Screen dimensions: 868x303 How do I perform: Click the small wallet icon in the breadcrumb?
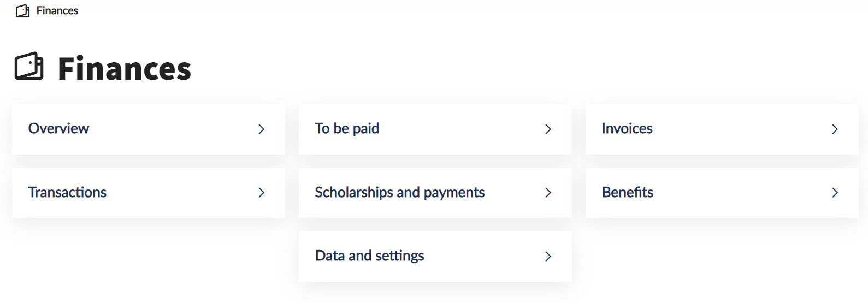tap(22, 11)
